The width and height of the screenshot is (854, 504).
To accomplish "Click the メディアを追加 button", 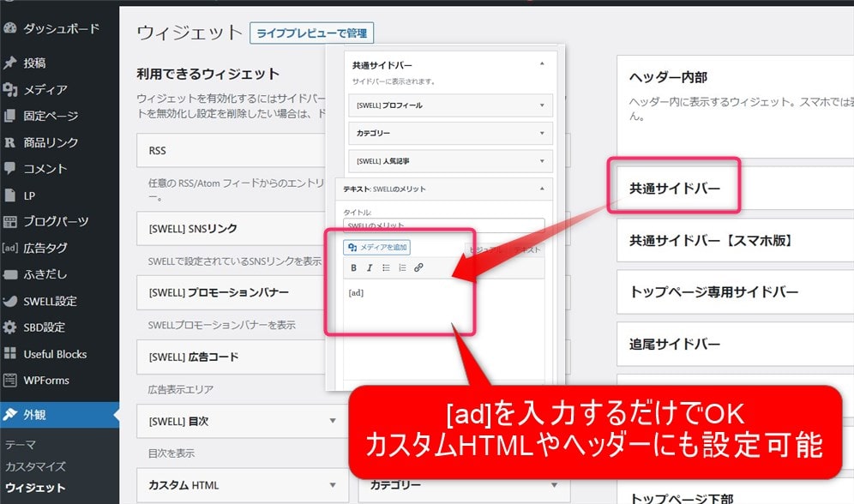I will 377,247.
